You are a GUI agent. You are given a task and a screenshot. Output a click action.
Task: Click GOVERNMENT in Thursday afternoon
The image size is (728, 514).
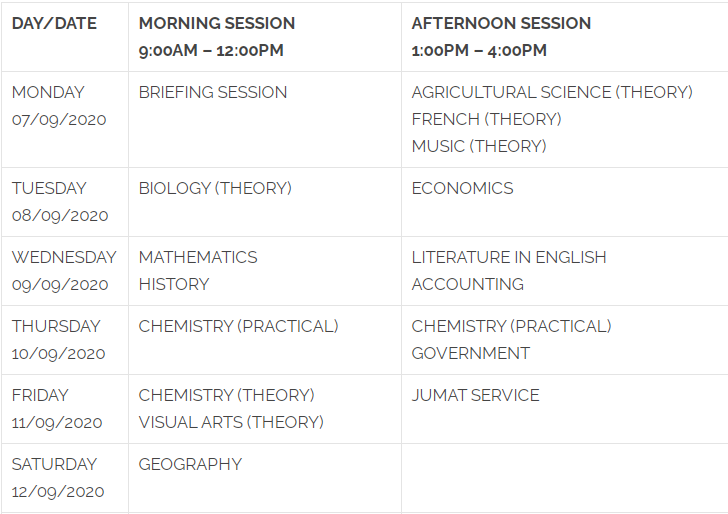[x=470, y=353]
